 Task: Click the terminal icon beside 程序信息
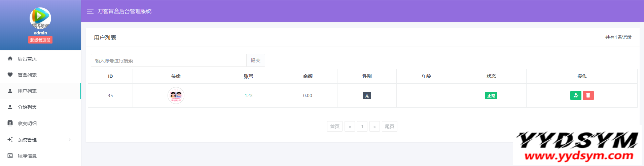point(10,156)
